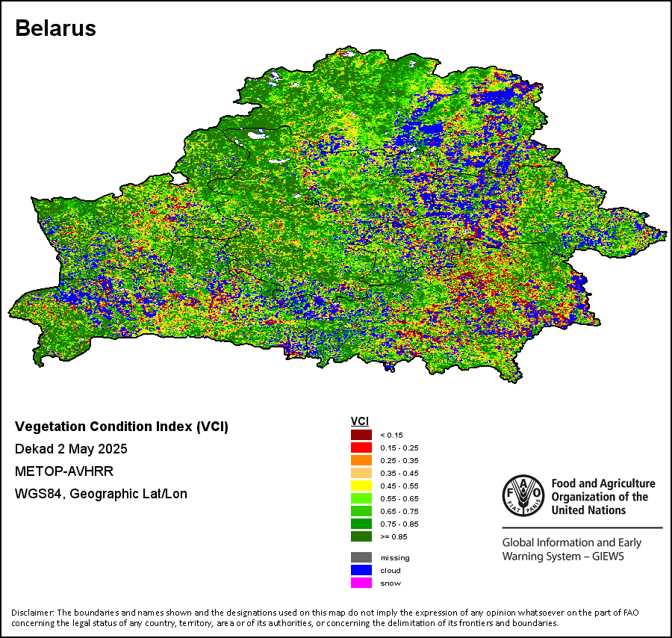Click the green 0.75 - 0.85 legend swatch

point(361,524)
